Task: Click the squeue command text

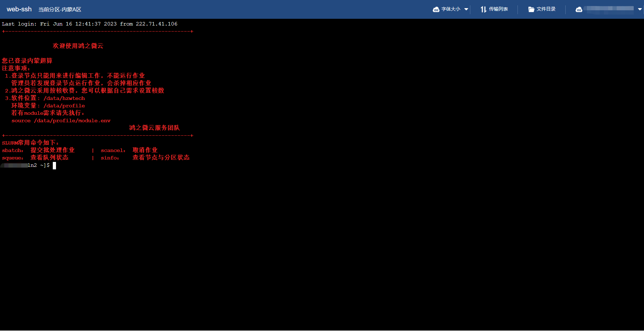Action: (12, 158)
